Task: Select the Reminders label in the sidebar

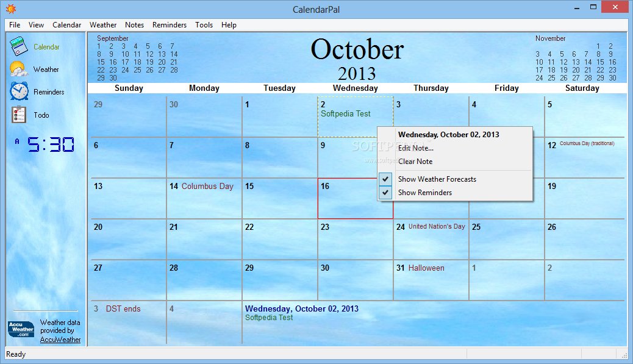Action: [x=49, y=92]
